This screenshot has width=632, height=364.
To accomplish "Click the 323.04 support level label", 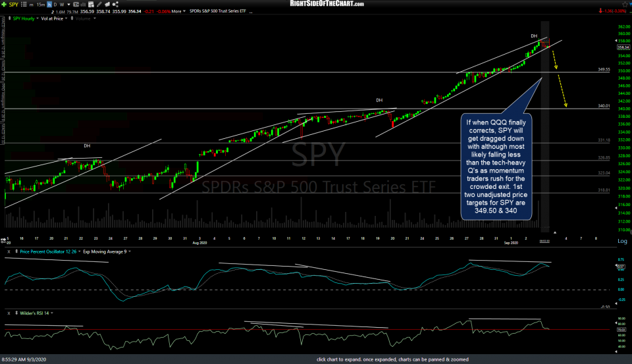I will tap(604, 173).
